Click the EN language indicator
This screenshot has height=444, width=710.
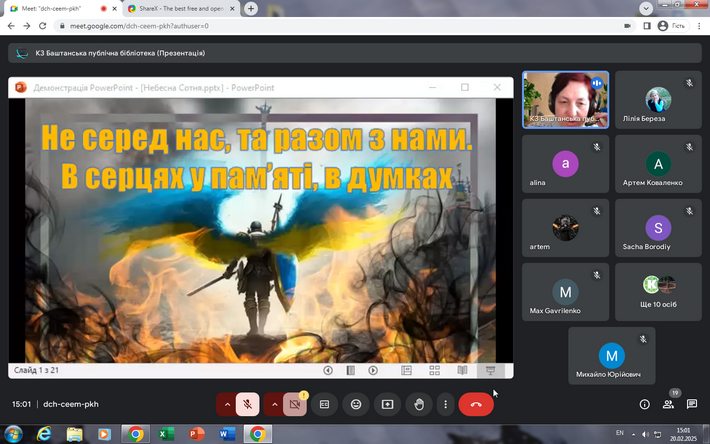[x=620, y=433]
